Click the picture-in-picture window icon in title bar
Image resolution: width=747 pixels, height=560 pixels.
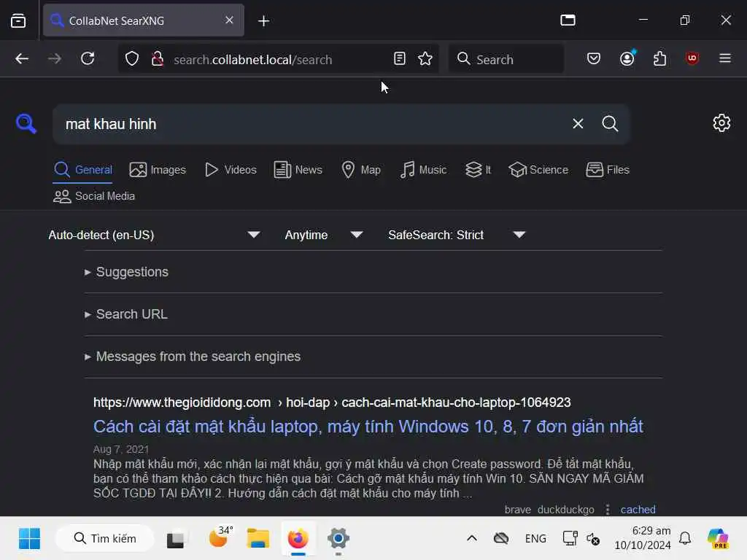568,20
